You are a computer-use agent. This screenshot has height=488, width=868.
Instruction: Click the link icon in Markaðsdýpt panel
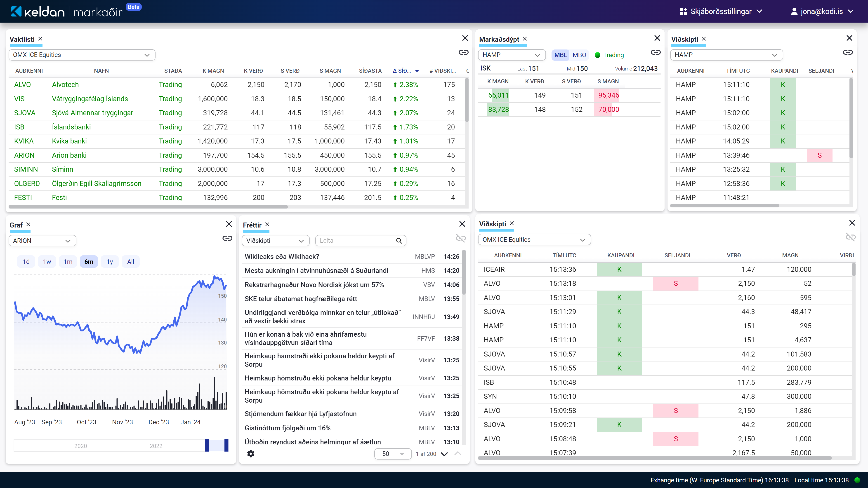coord(655,52)
